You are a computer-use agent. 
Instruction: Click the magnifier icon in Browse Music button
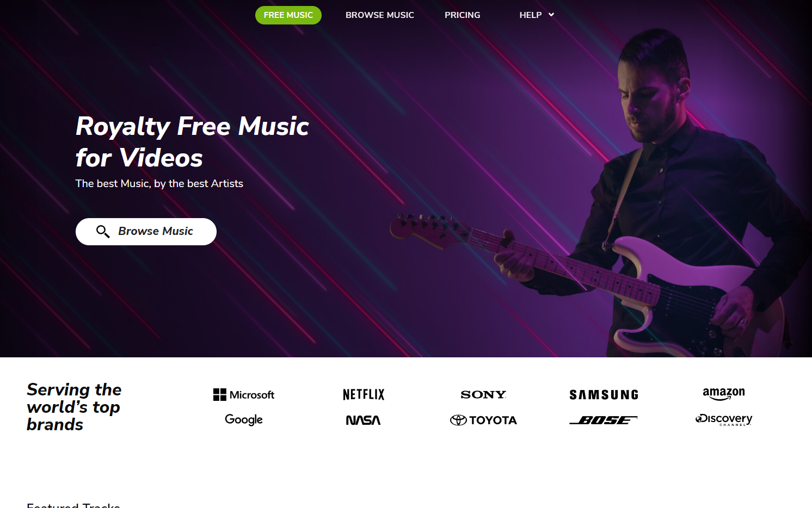103,232
